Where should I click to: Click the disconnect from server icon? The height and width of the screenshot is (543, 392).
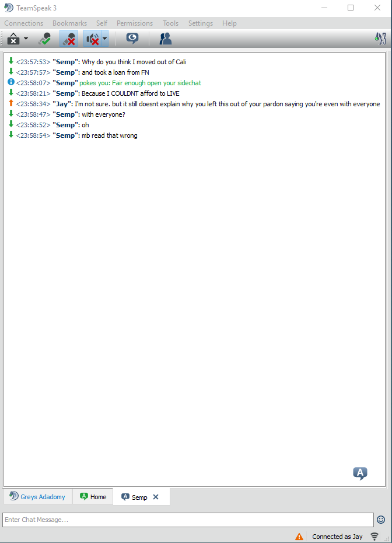[x=13, y=39]
